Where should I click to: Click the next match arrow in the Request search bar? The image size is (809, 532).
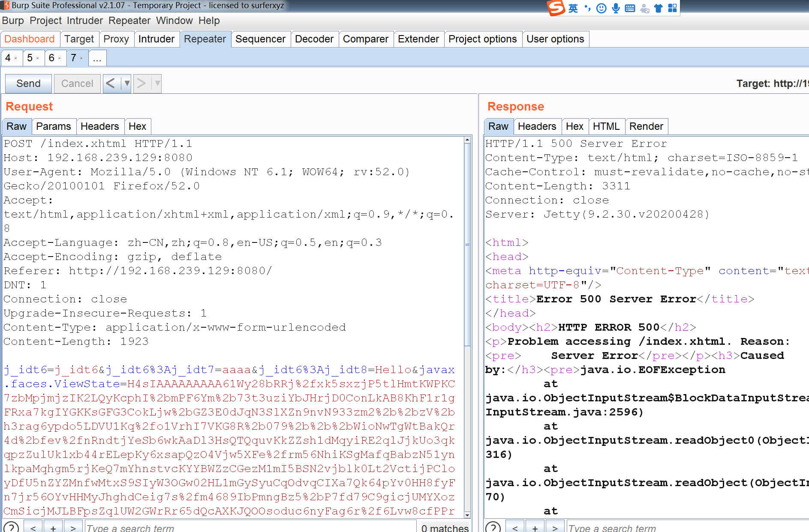click(x=73, y=527)
